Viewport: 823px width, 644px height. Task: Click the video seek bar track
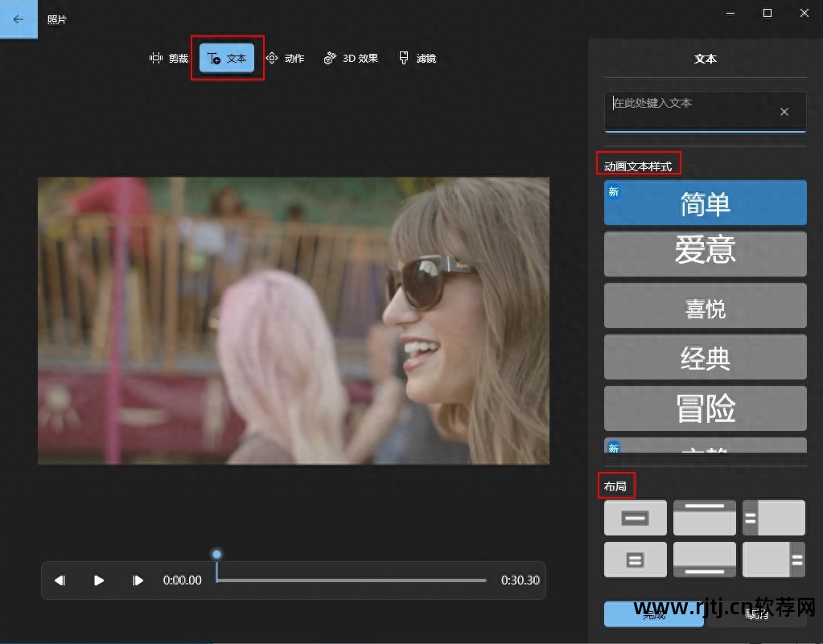352,580
